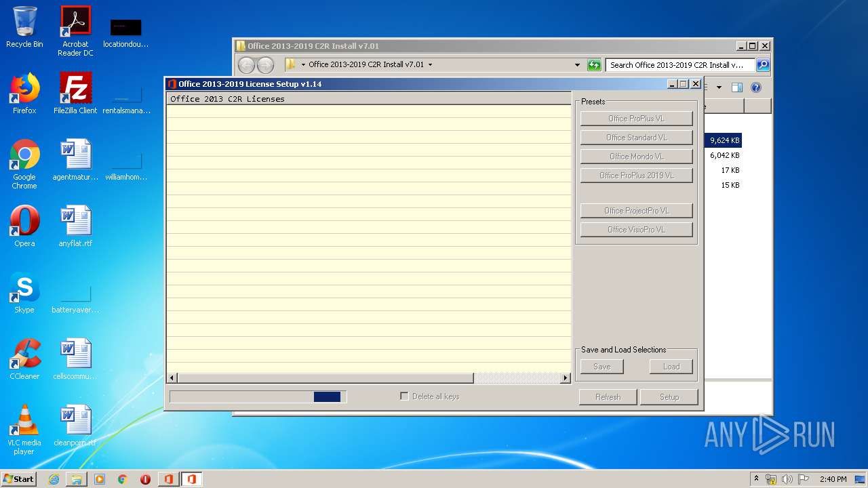This screenshot has width=868, height=488.
Task: Show hidden system tray icons
Action: click(756, 479)
